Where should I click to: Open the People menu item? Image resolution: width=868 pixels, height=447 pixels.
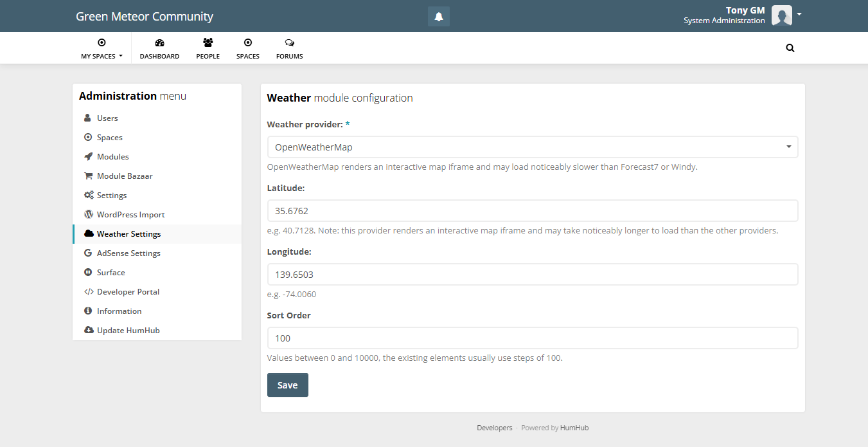[x=208, y=48]
